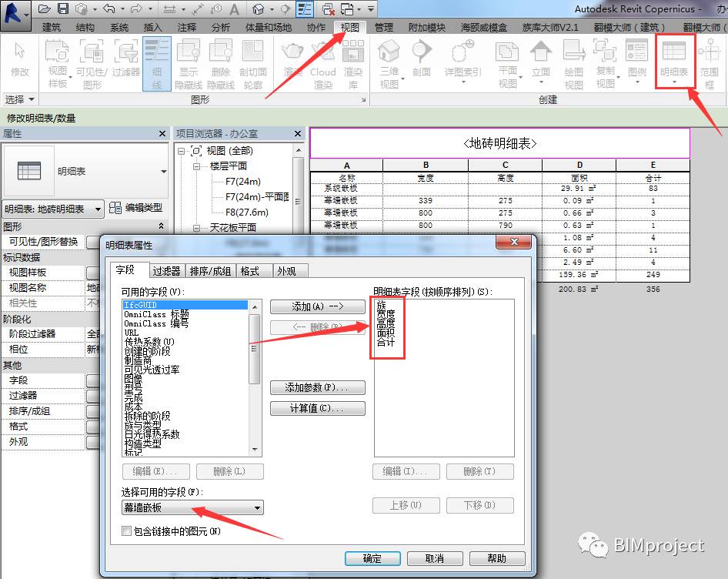Click the 添加参数(P)... button
This screenshot has height=579, width=728.
click(x=318, y=387)
